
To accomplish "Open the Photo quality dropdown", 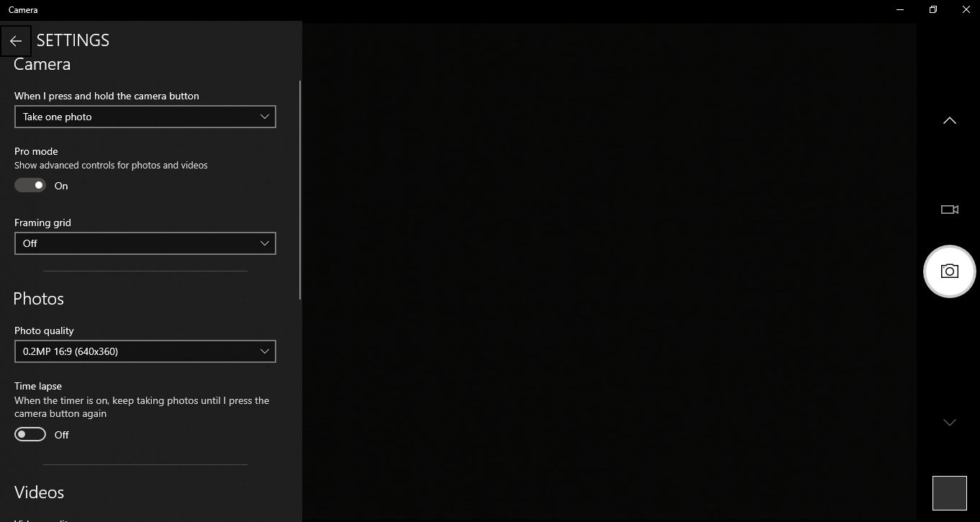I will [145, 351].
